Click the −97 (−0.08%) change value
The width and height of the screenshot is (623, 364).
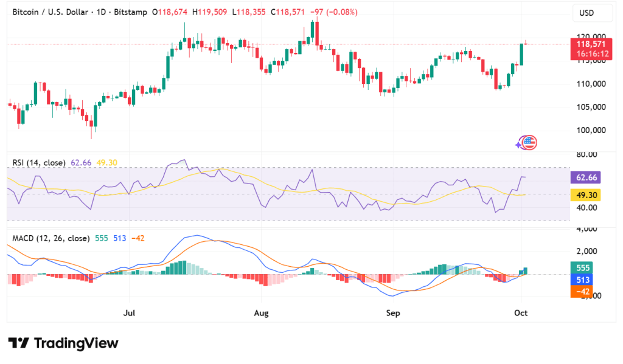click(334, 12)
